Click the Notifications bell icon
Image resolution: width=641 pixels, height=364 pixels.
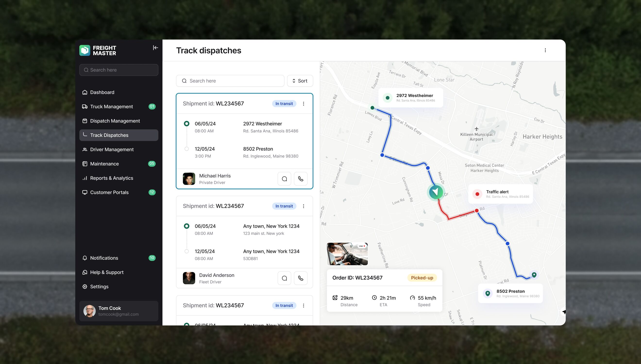[x=85, y=258]
